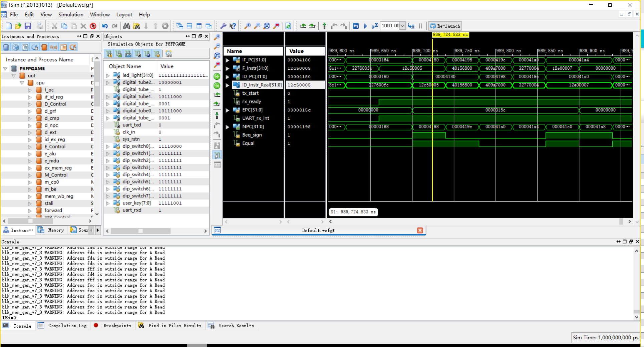Click the Run All play icon
The image size is (644, 347).
pos(365,26)
